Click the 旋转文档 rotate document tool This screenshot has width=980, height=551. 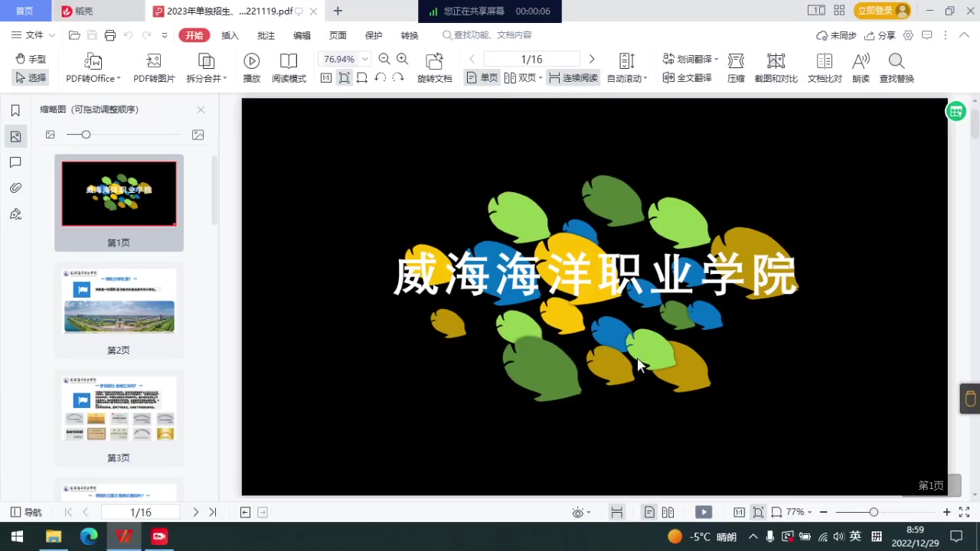coord(434,68)
